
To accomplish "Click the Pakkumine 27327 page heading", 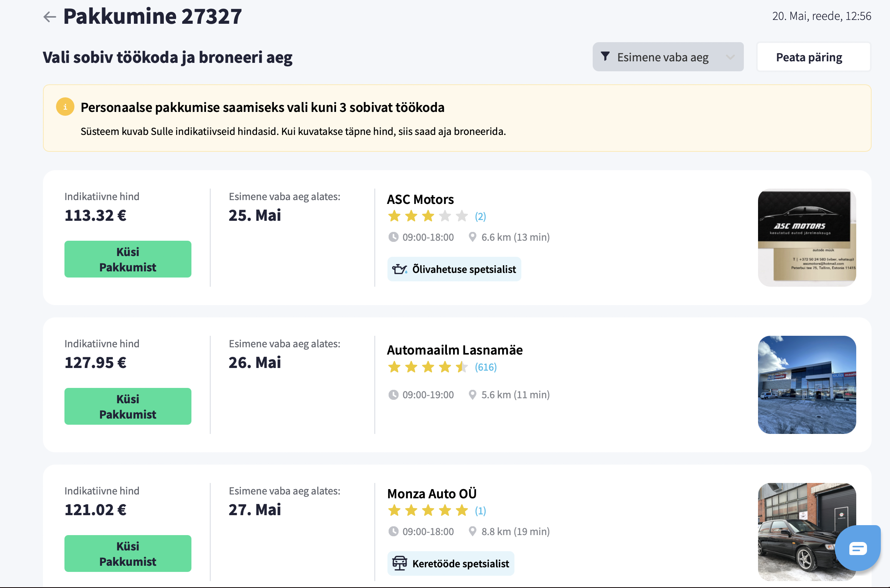I will coord(153,16).
